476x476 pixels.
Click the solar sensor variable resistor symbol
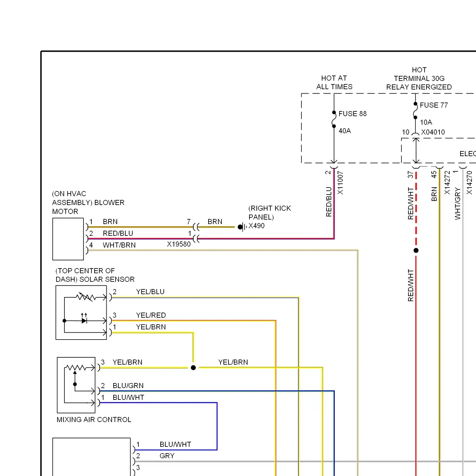click(x=86, y=297)
